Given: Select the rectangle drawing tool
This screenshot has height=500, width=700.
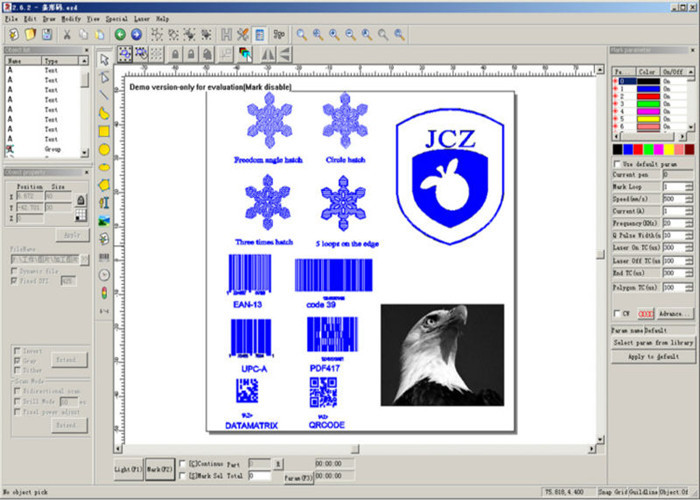Looking at the screenshot, I should [x=104, y=131].
